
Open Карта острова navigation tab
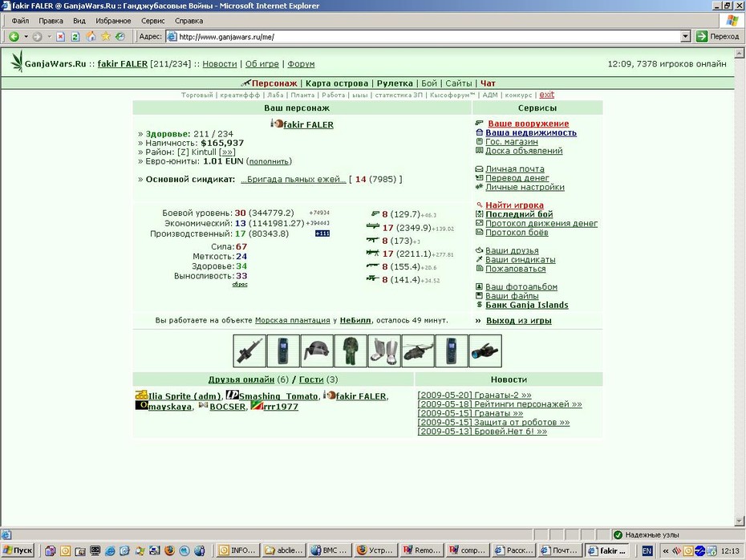point(337,83)
